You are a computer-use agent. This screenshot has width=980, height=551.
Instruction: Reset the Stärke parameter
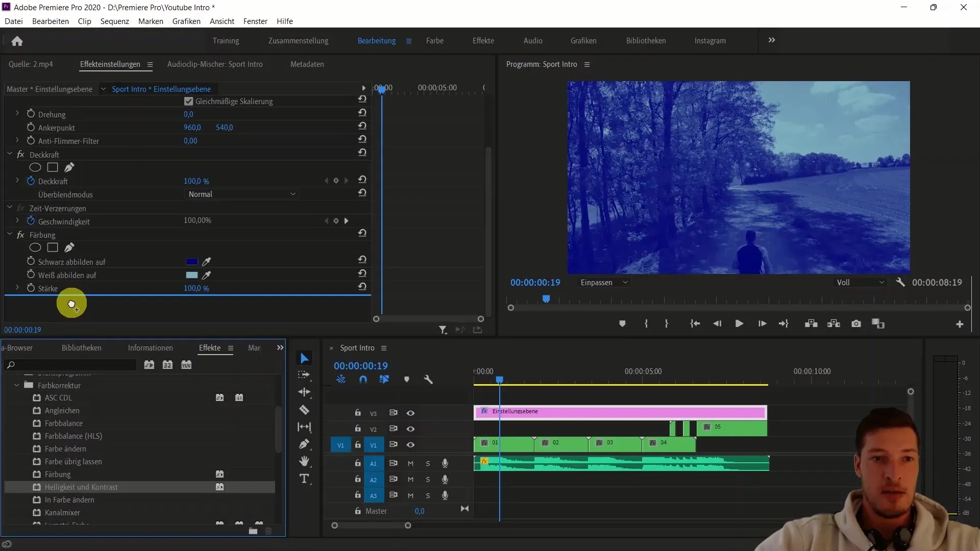click(362, 287)
